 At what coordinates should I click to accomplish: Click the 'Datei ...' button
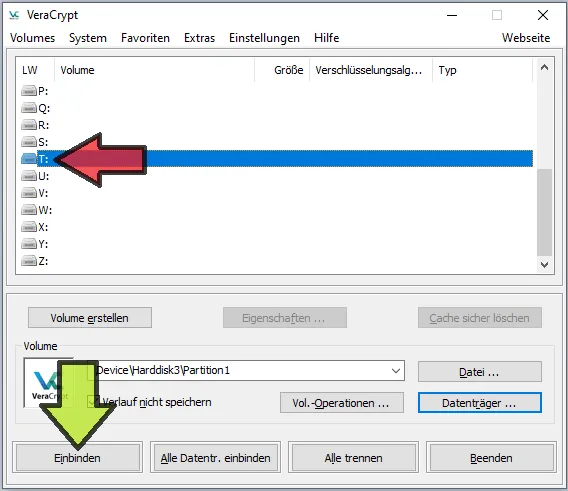(480, 371)
